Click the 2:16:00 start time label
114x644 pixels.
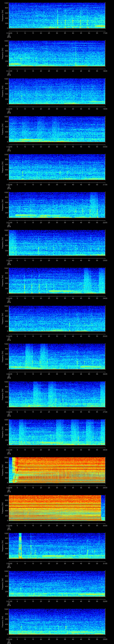tap(9, 33)
